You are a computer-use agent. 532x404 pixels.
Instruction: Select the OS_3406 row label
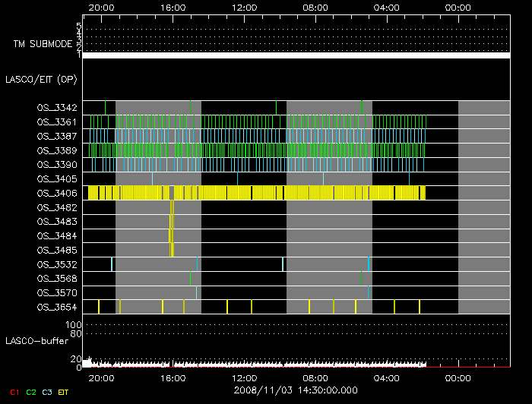57,193
